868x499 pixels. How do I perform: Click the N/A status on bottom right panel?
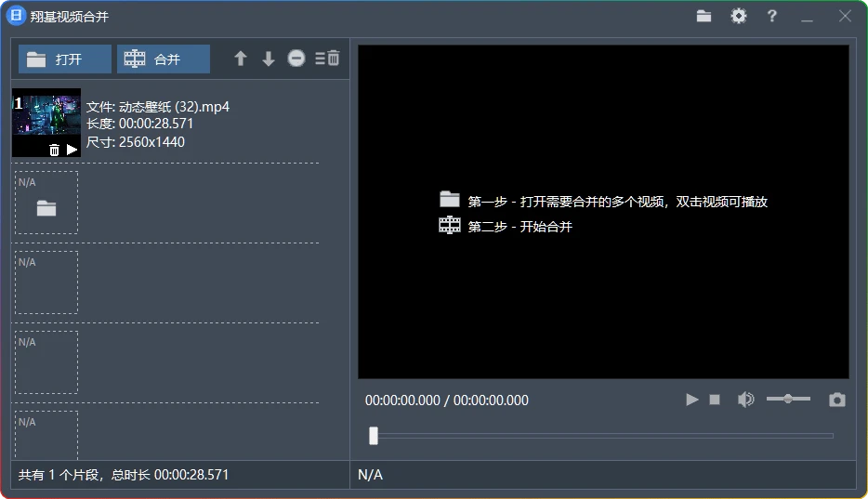(x=370, y=475)
